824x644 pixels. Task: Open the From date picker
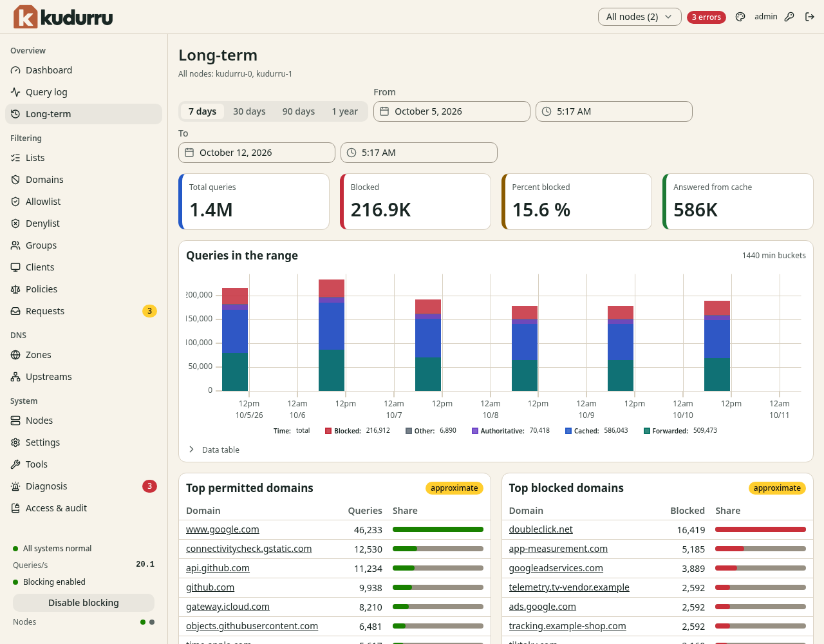[452, 111]
